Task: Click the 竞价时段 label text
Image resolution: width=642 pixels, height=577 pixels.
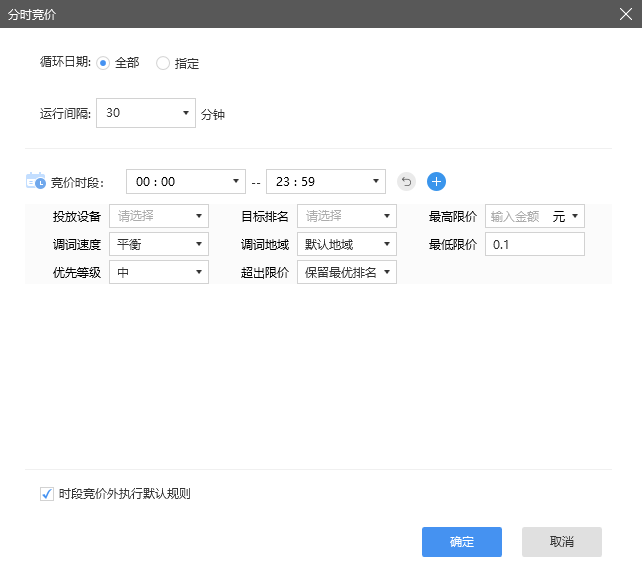Action: (x=77, y=182)
